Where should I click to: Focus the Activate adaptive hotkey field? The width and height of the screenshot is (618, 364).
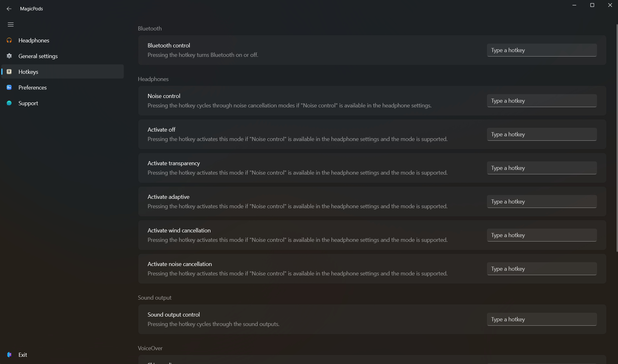[x=541, y=201]
